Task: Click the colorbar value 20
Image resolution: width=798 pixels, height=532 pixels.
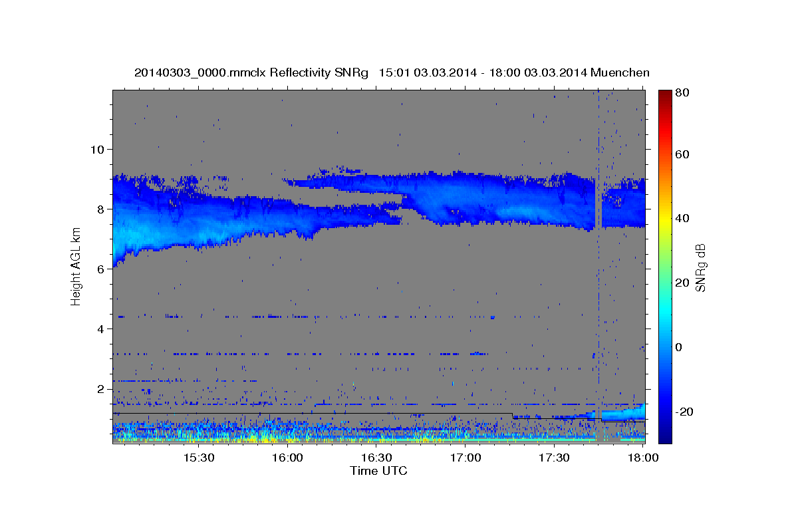Action: [683, 283]
